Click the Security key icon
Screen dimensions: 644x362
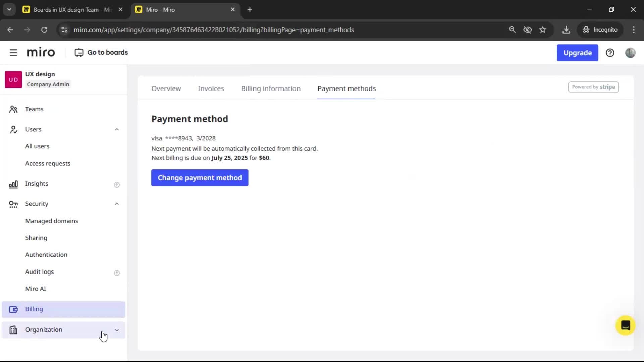(x=13, y=204)
